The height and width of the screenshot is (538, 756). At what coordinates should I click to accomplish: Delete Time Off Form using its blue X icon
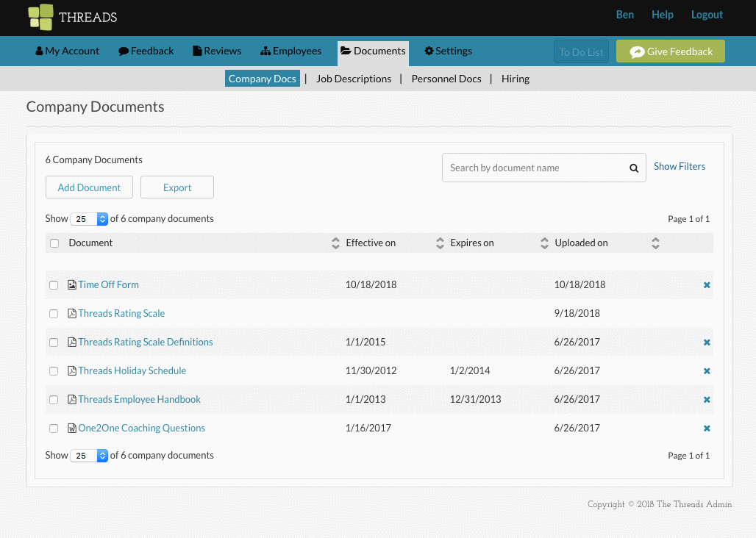[x=707, y=284]
